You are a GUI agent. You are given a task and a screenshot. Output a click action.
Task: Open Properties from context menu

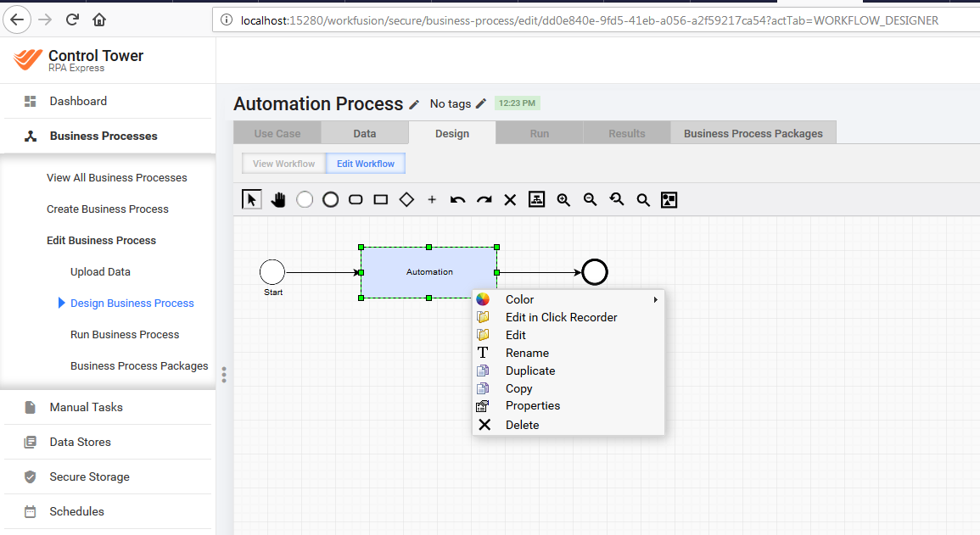click(x=568, y=406)
